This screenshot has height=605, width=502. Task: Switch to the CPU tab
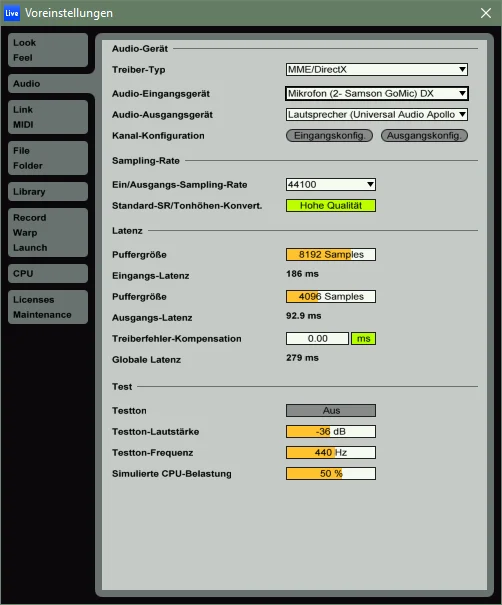(x=48, y=274)
